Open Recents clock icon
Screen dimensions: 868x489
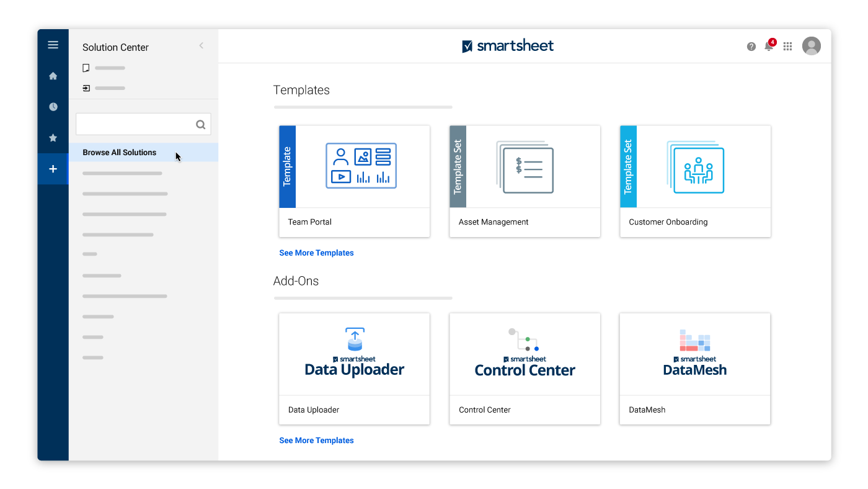tap(53, 107)
